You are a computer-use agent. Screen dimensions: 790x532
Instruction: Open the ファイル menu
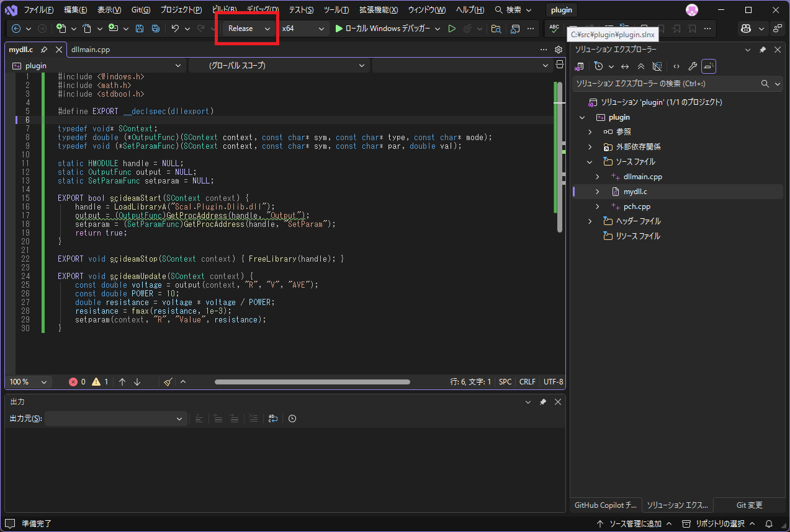coord(38,10)
